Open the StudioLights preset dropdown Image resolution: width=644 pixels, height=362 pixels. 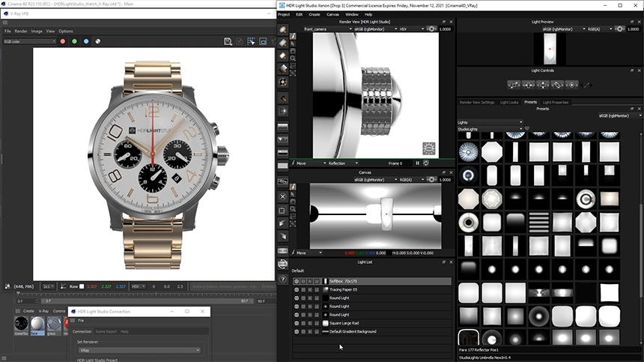[x=490, y=129]
